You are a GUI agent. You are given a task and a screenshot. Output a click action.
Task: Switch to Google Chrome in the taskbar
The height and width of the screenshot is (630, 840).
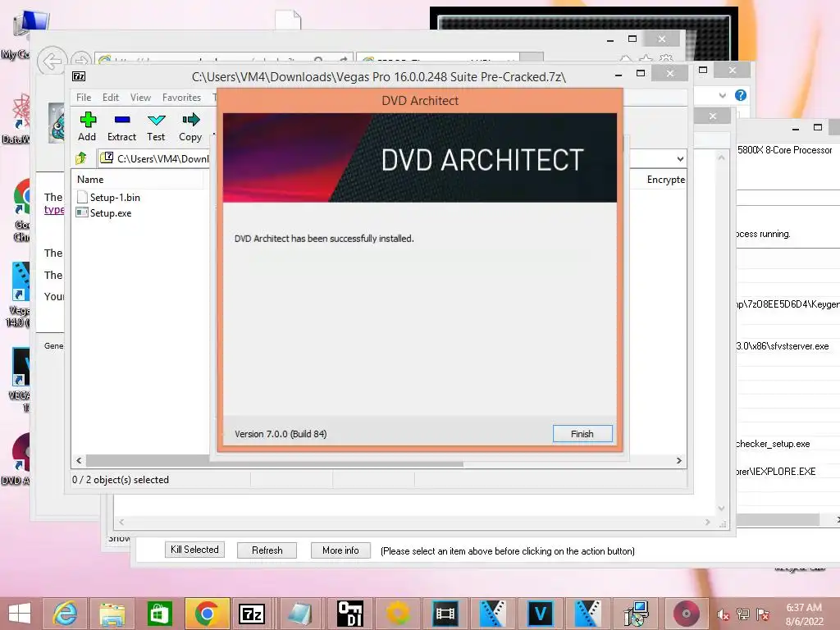coord(207,614)
